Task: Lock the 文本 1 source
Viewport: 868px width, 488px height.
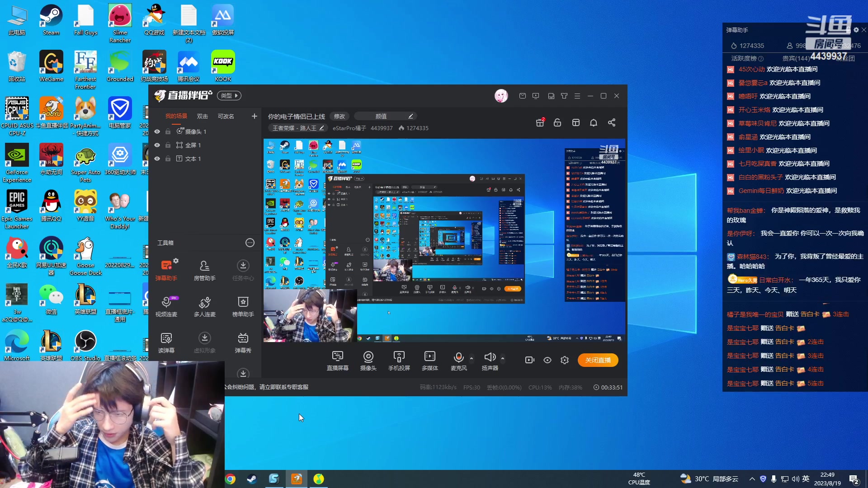Action: 168,159
